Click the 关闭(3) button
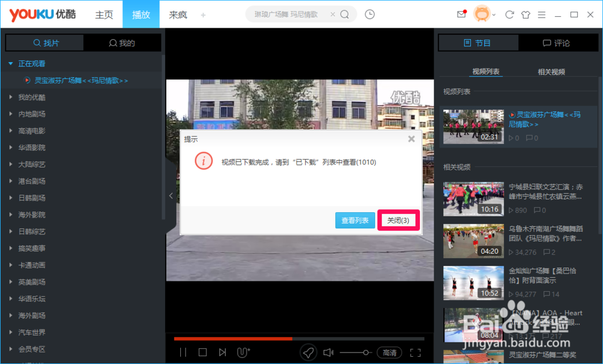 [x=398, y=220]
